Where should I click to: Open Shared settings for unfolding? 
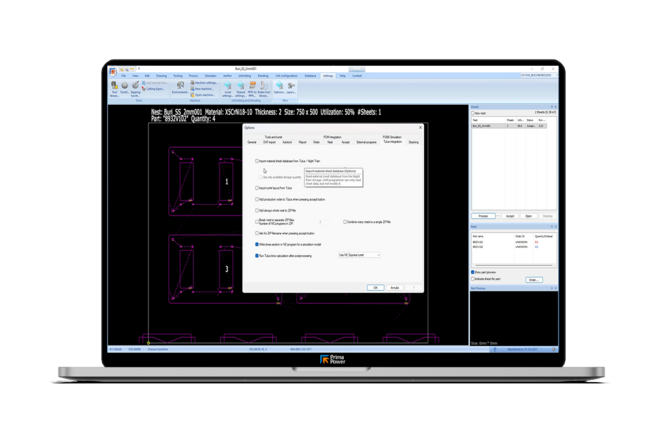(x=240, y=89)
